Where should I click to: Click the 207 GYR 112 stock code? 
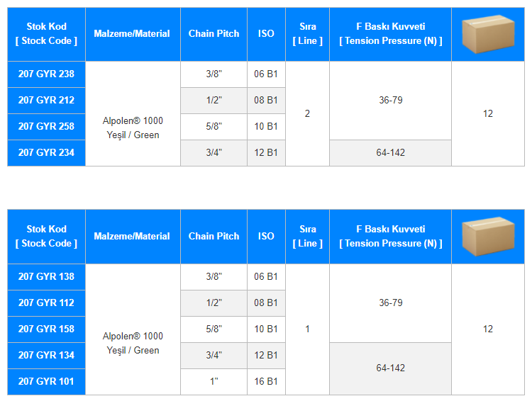tap(46, 303)
